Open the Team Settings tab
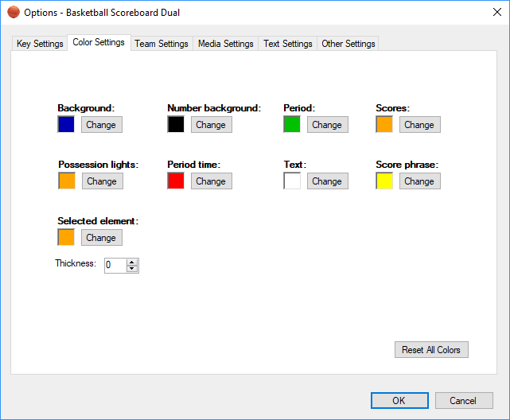Viewport: 510px width, 420px height. coord(162,44)
